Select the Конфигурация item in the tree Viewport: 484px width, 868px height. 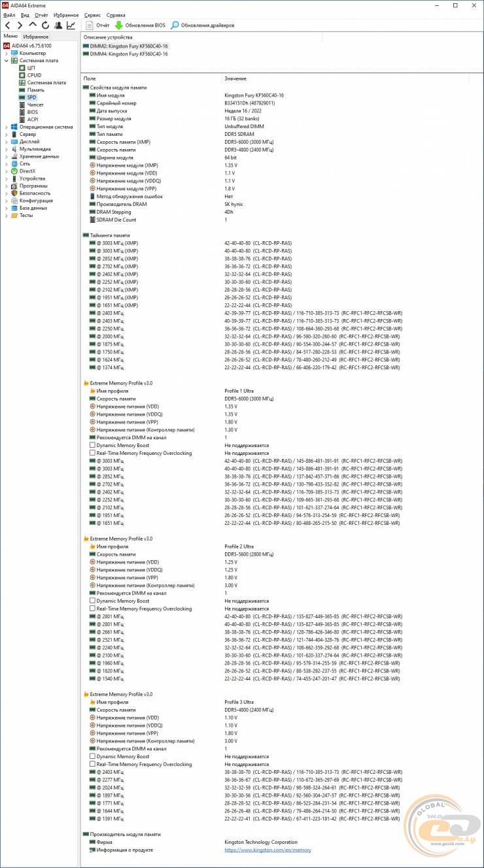[x=31, y=201]
